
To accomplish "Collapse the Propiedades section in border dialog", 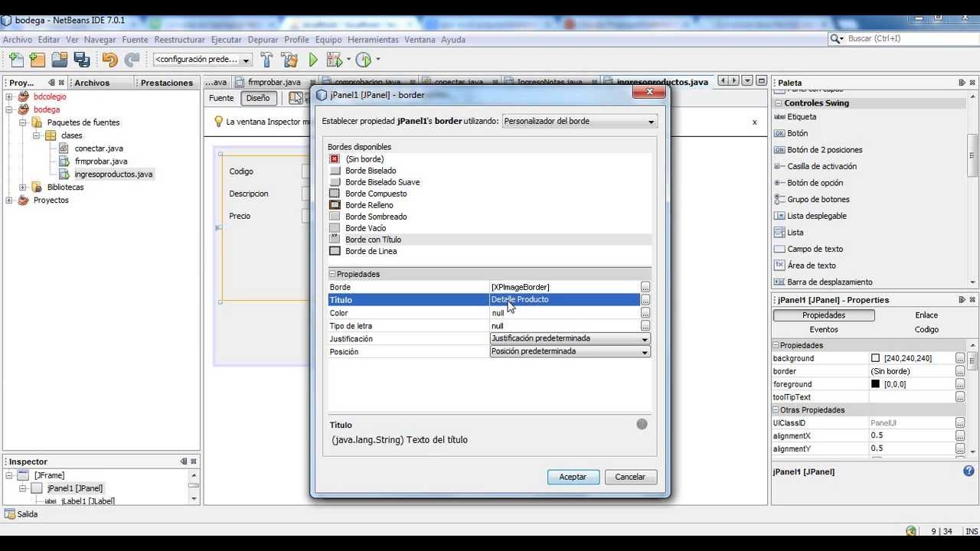I will coord(333,274).
